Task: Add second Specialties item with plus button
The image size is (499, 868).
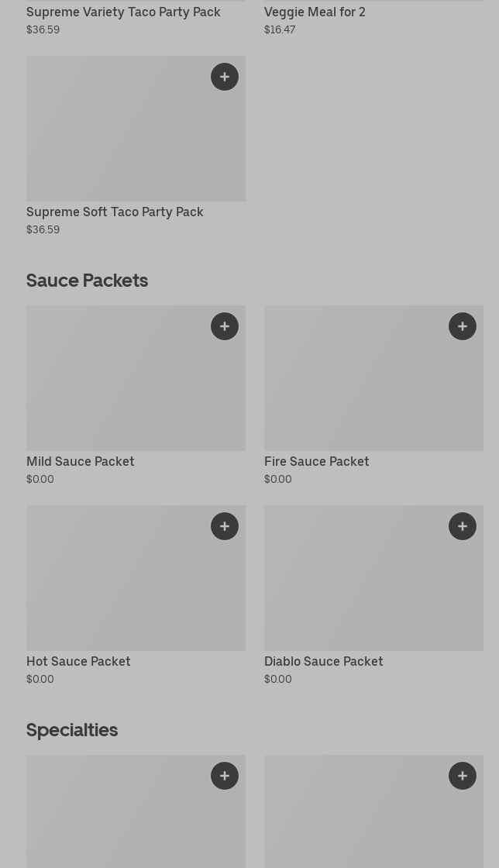Action: point(463,776)
